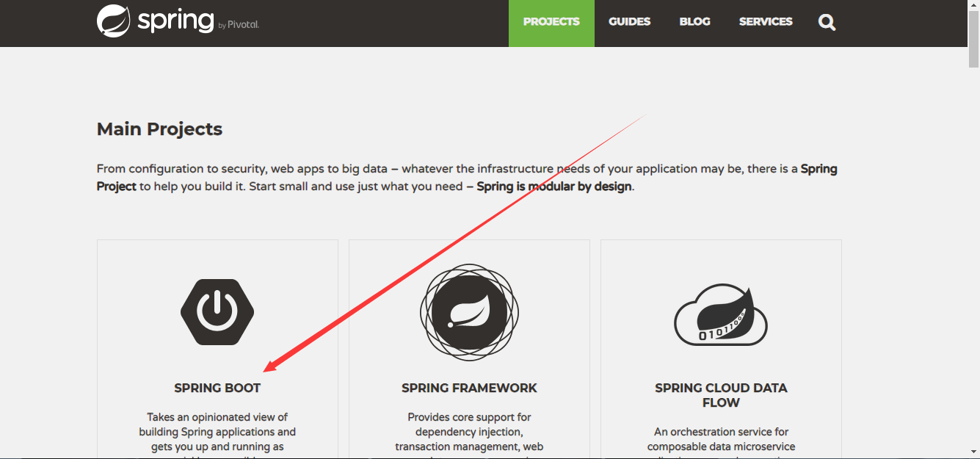Select the SERVICES menu item
Image resolution: width=980 pixels, height=459 pixels.
coord(766,22)
